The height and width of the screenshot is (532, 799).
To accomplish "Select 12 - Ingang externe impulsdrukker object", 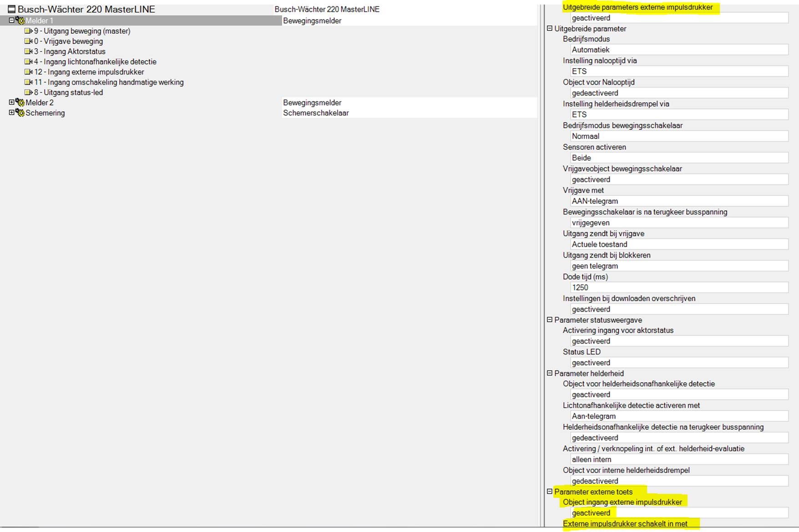I will [89, 72].
